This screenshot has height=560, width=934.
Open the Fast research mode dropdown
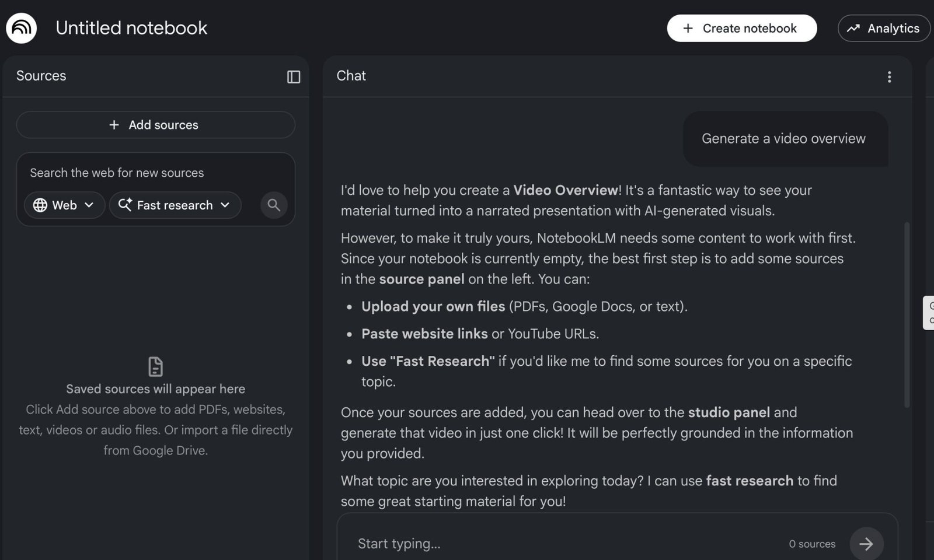tap(175, 205)
